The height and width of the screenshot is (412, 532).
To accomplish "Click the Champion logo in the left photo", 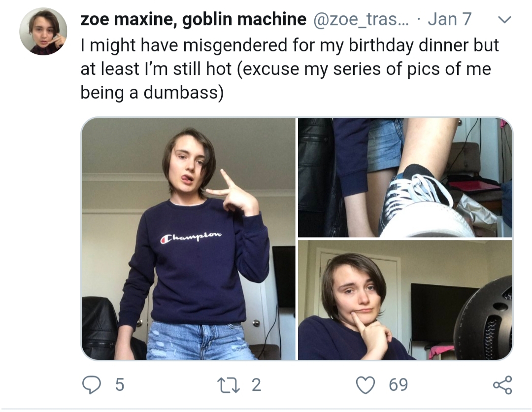I will [191, 237].
